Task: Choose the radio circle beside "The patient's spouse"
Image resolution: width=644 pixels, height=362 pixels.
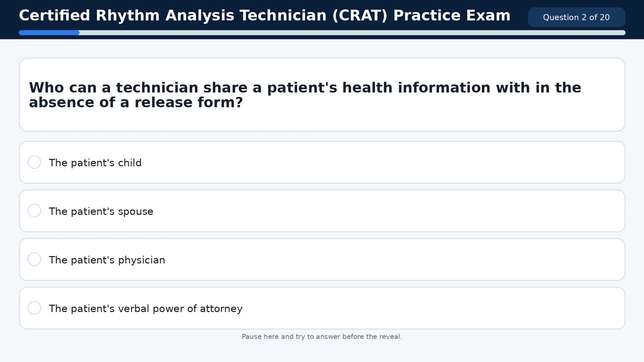Action: [34, 211]
